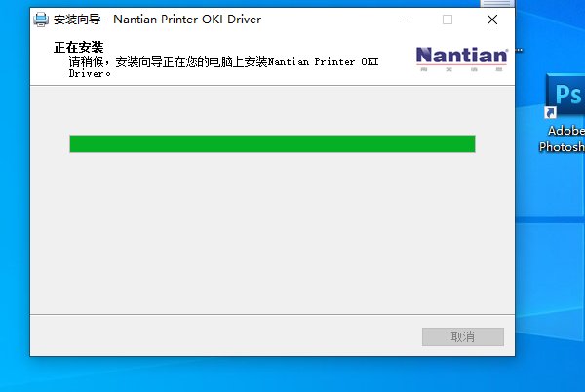Click the printer icon in the title bar
The height and width of the screenshot is (392, 585).
point(41,20)
